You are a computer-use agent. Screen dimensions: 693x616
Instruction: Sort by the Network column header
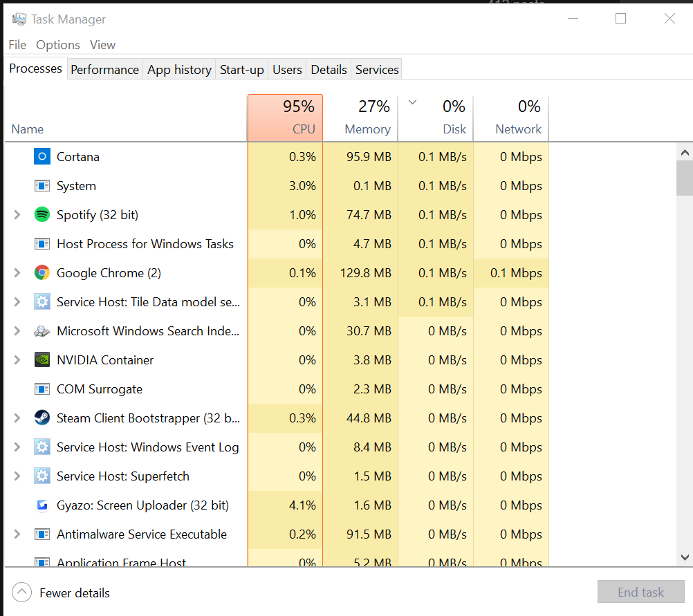click(511, 118)
